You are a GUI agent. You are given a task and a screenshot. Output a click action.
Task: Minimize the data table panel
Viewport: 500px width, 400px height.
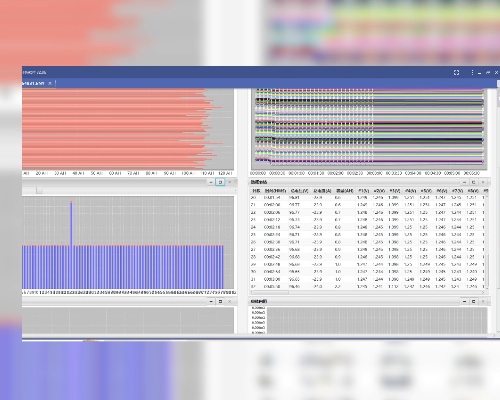(x=464, y=182)
